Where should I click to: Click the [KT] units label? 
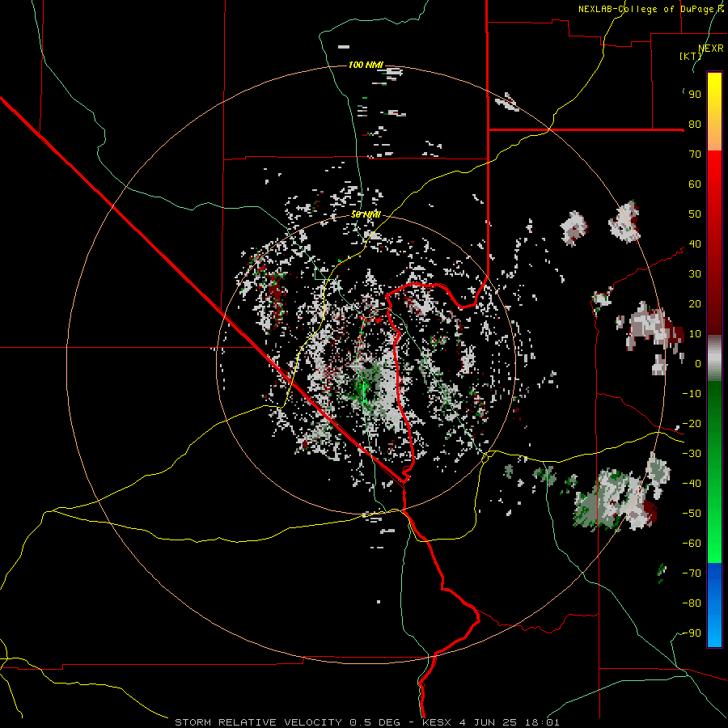691,56
